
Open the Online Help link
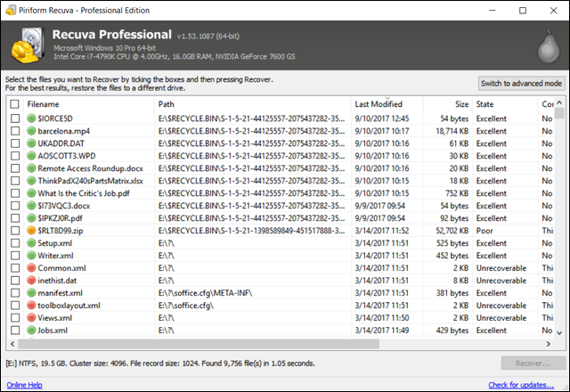pos(24,385)
